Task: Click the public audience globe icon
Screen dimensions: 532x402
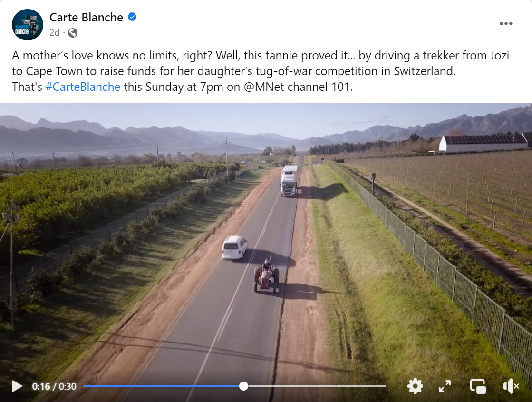Action: pos(73,33)
